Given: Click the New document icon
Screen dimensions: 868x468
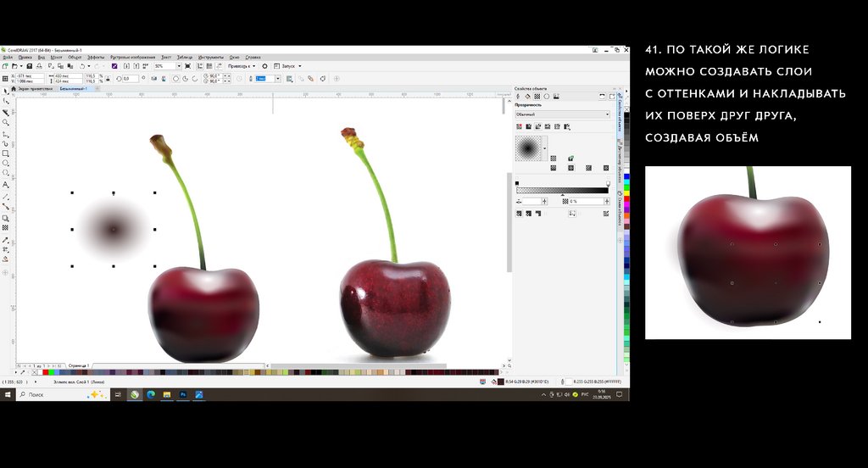Looking at the screenshot, I should point(5,66).
